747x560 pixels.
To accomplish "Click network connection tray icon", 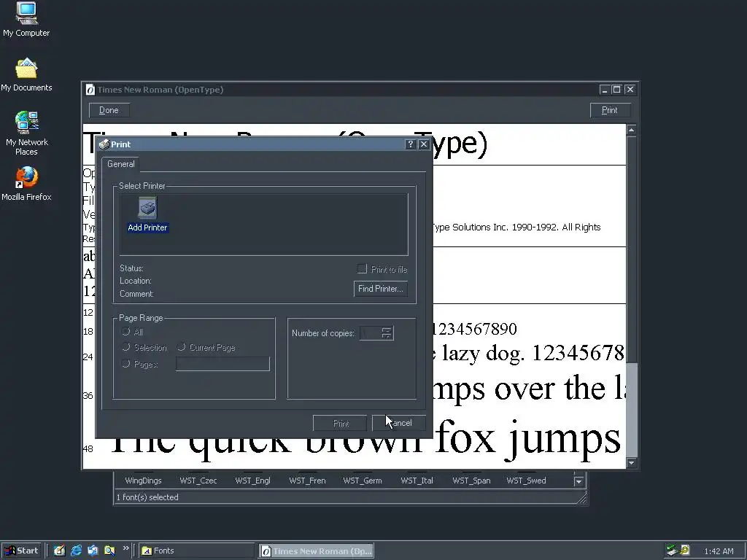I will 672,551.
